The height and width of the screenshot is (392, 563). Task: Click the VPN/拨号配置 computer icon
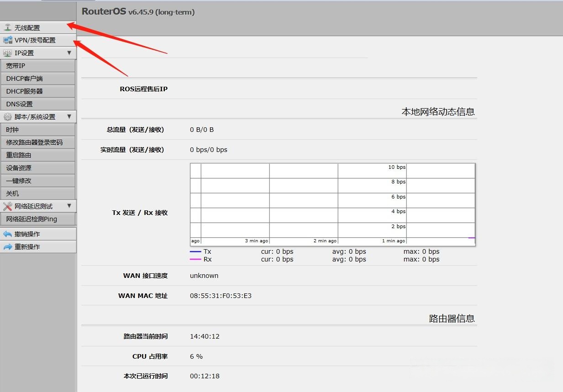7,40
